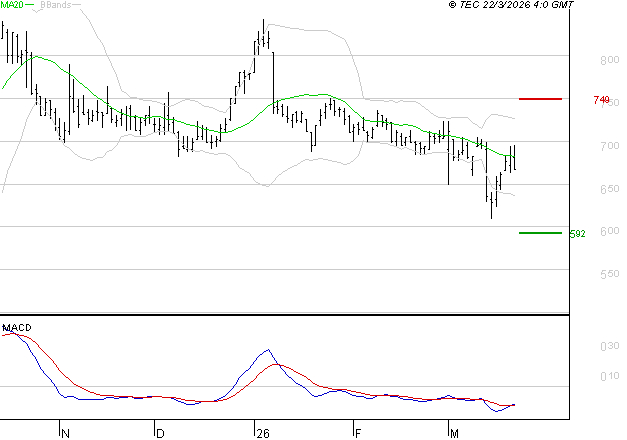Viewport: 627px width, 440px height.
Task: Click the 650 price axis label
Action: pos(609,188)
